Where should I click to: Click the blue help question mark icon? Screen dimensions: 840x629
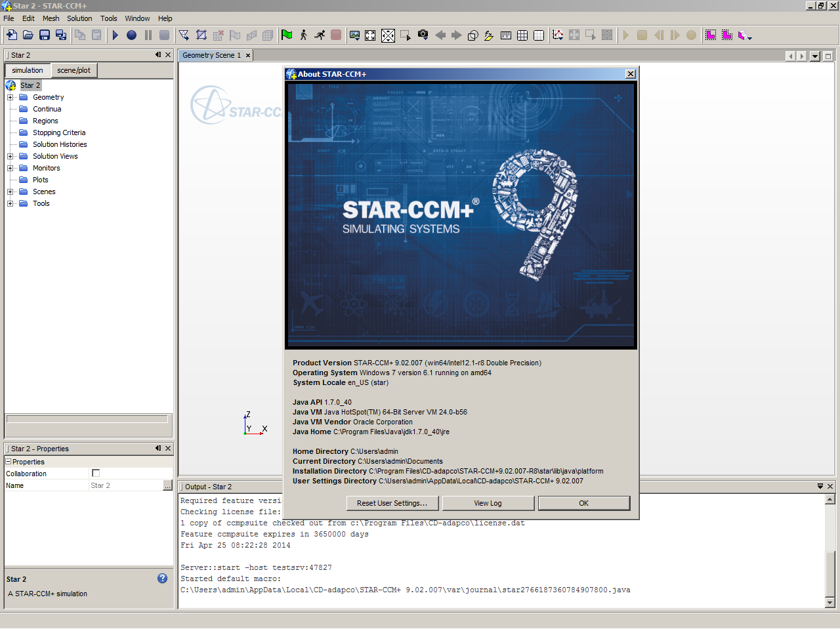click(x=163, y=578)
